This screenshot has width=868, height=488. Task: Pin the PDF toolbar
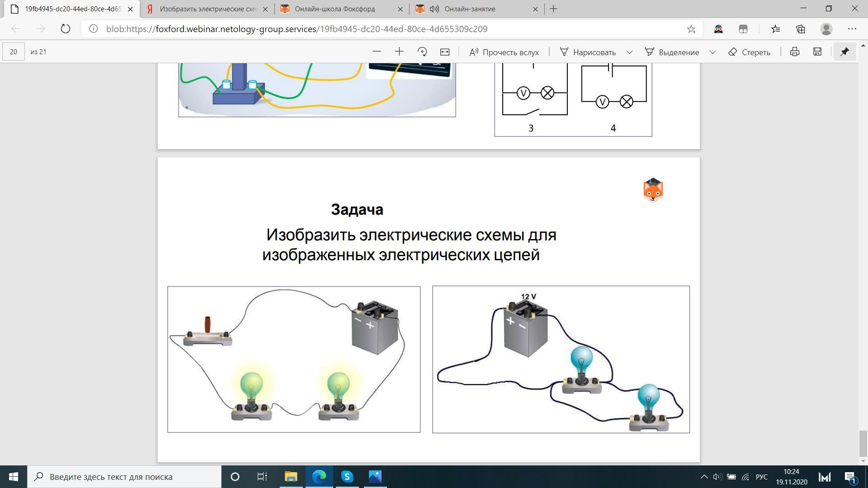tap(844, 52)
